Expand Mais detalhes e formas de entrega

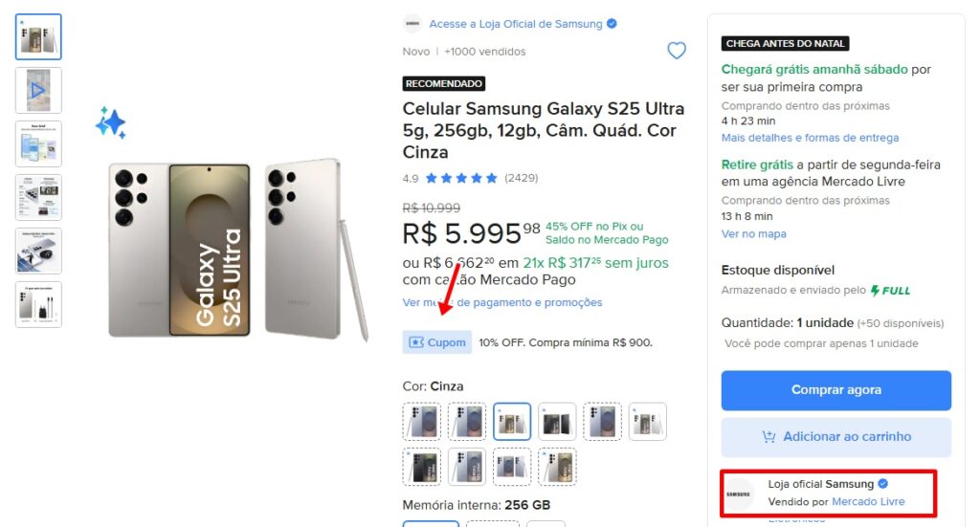(x=810, y=138)
